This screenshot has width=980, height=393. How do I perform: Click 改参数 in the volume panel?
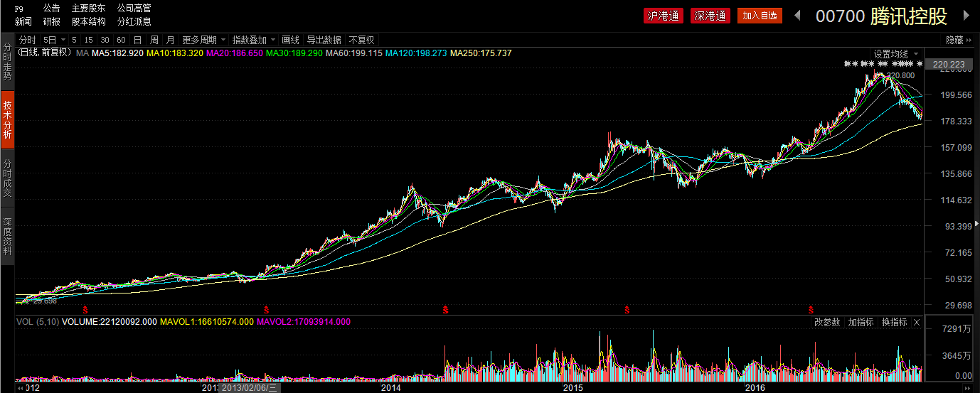(x=827, y=322)
